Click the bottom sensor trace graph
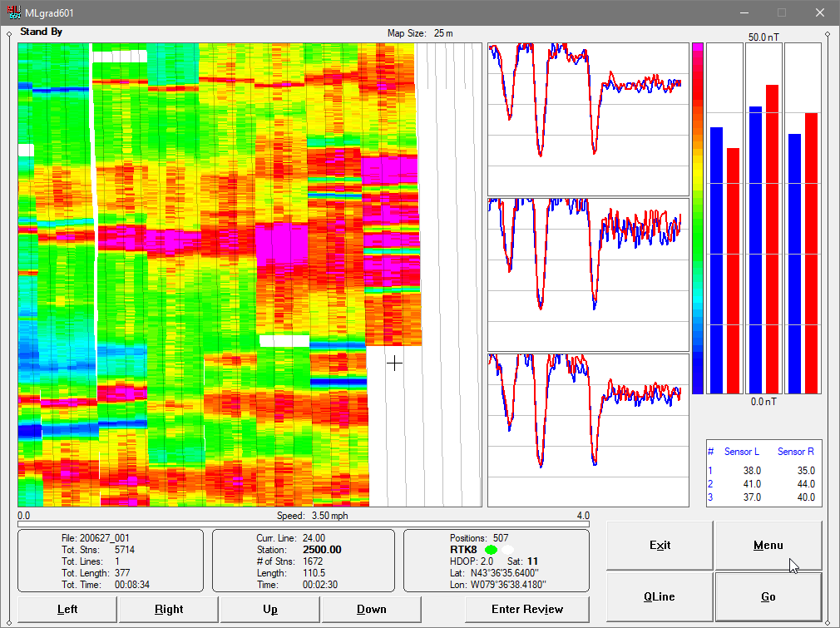This screenshot has height=628, width=840. pyautogui.click(x=588, y=430)
